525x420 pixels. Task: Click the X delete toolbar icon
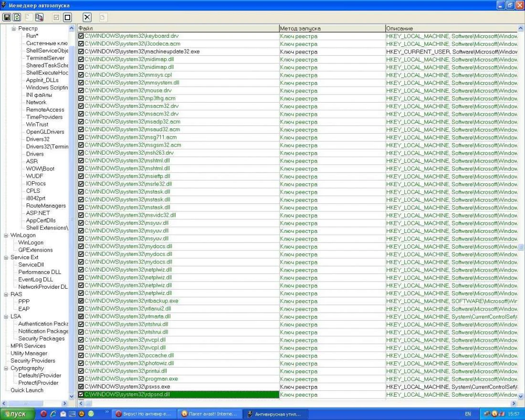tap(87, 17)
